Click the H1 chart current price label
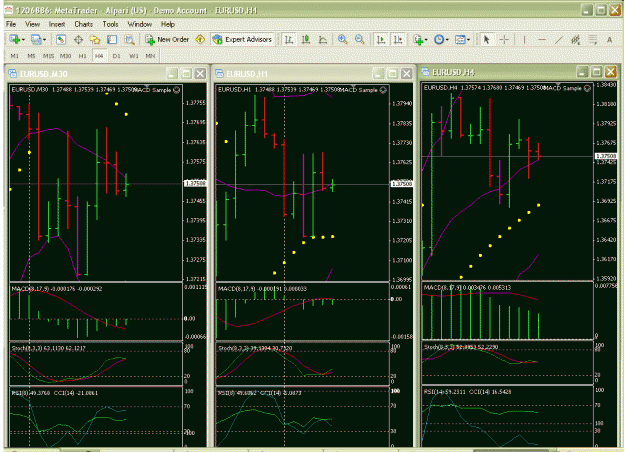625x452 pixels. (401, 184)
